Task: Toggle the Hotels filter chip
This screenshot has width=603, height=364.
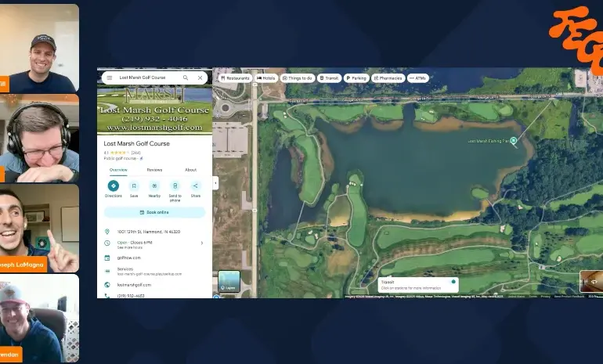Action: pos(266,78)
